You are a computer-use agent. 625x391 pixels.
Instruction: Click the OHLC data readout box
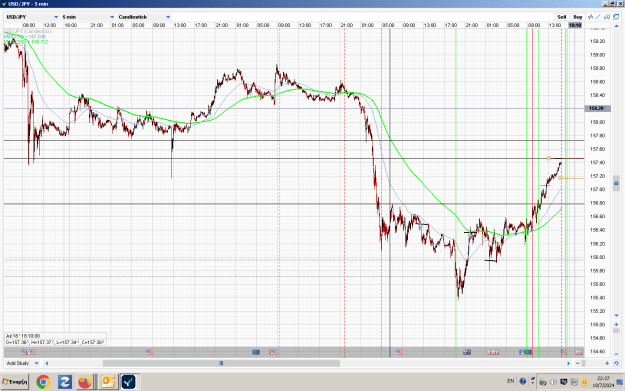[x=55, y=339]
